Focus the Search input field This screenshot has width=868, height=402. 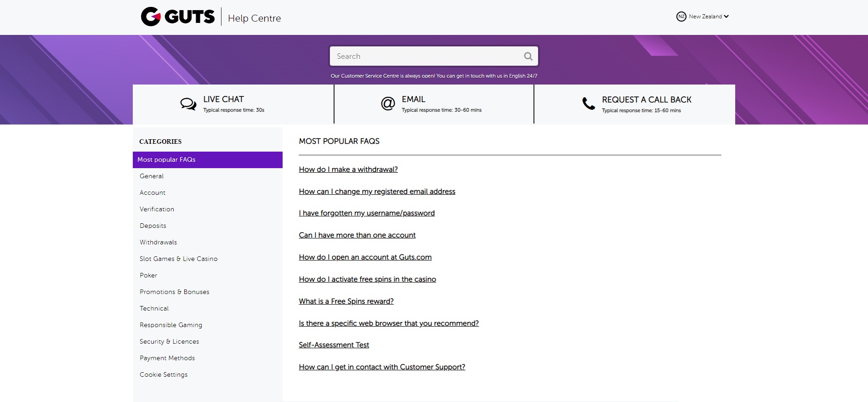[434, 56]
